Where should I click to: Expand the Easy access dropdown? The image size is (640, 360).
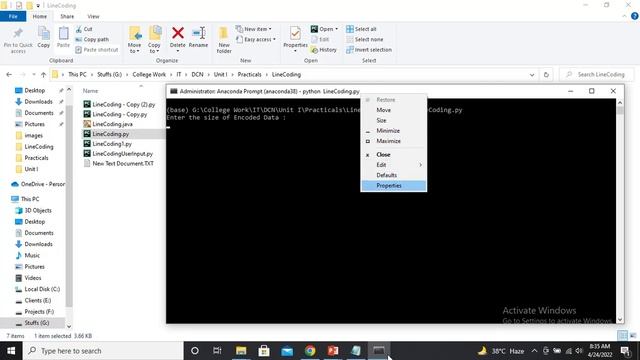(x=256, y=40)
